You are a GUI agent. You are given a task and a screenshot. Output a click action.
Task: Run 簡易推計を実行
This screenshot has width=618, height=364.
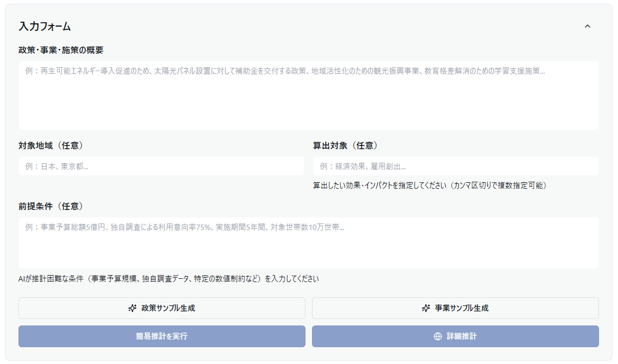point(162,336)
